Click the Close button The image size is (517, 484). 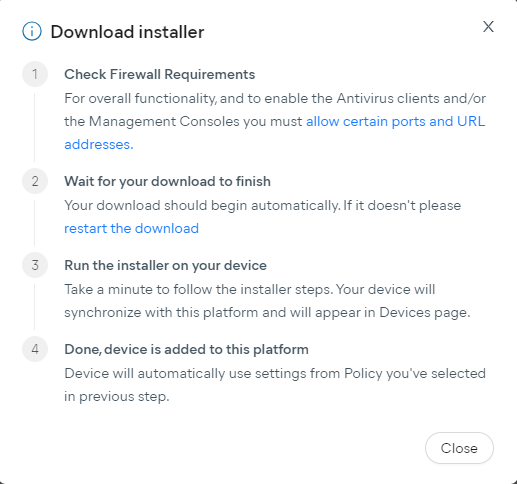point(459,448)
